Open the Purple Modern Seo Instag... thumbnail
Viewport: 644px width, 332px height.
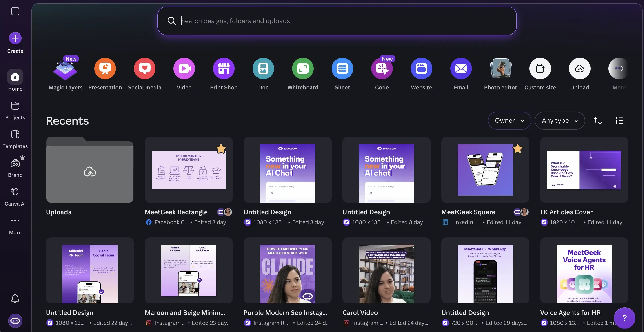pos(287,270)
